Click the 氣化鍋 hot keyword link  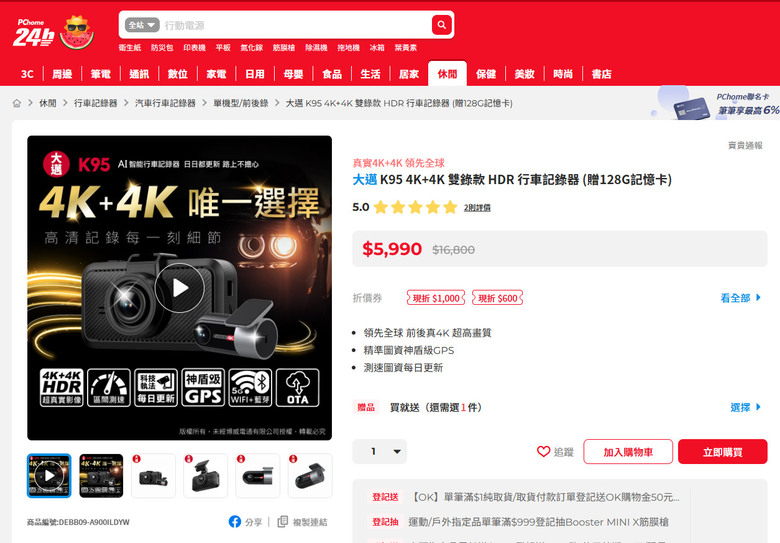(252, 48)
